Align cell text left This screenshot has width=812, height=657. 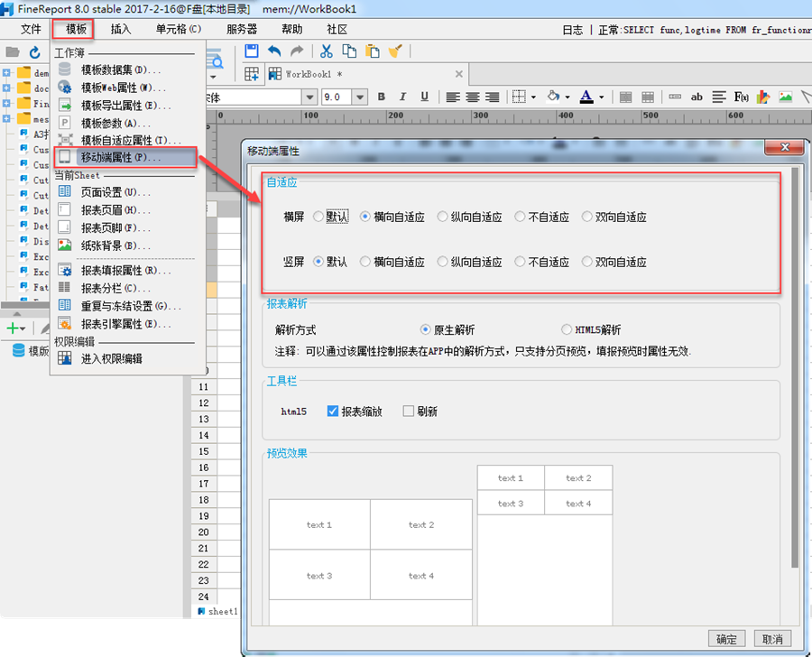tap(453, 97)
